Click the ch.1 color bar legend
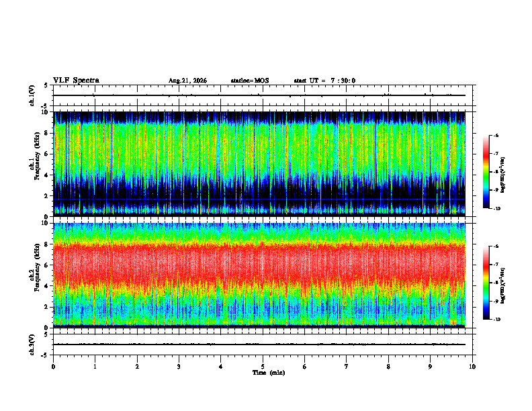 [486, 172]
